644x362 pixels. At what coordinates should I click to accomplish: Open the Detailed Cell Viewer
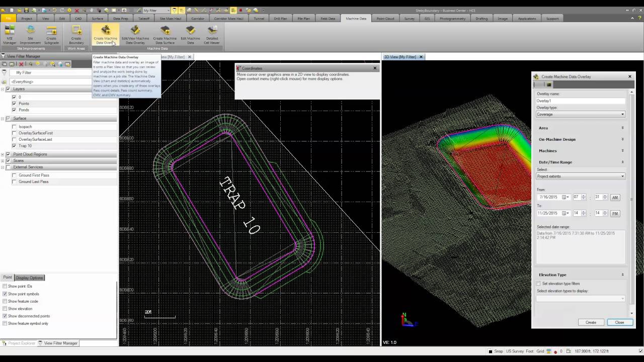pos(212,35)
